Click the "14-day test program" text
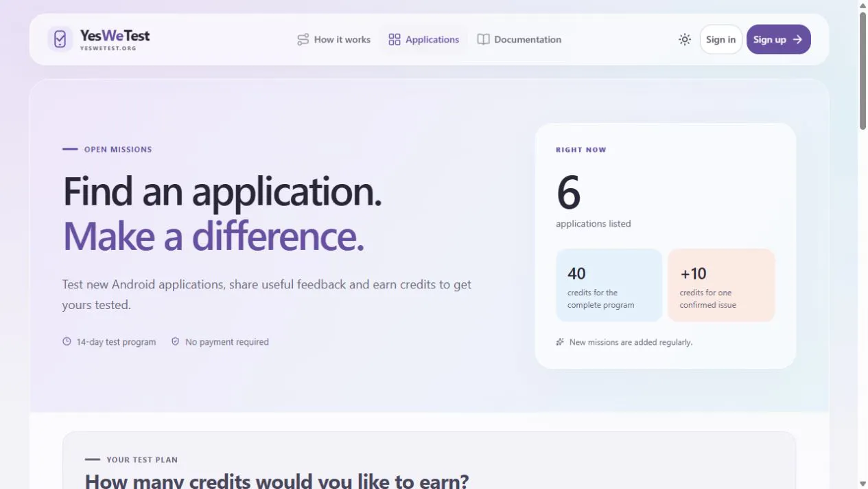Image resolution: width=868 pixels, height=489 pixels. 116,342
